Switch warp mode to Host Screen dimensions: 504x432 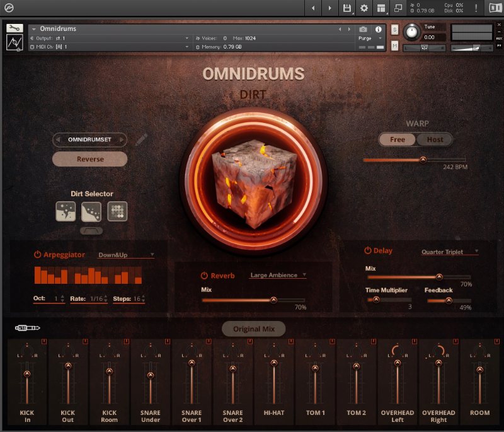[435, 139]
